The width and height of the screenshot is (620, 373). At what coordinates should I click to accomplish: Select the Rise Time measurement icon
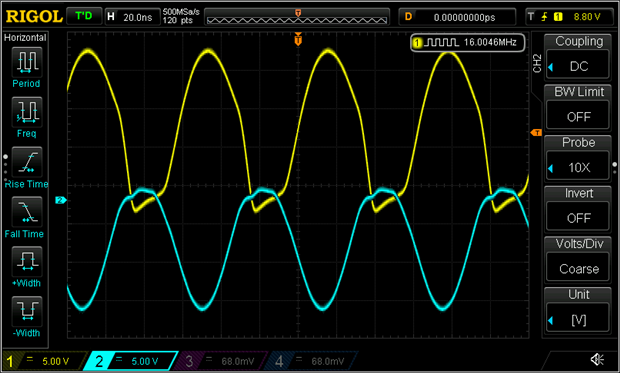(27, 162)
